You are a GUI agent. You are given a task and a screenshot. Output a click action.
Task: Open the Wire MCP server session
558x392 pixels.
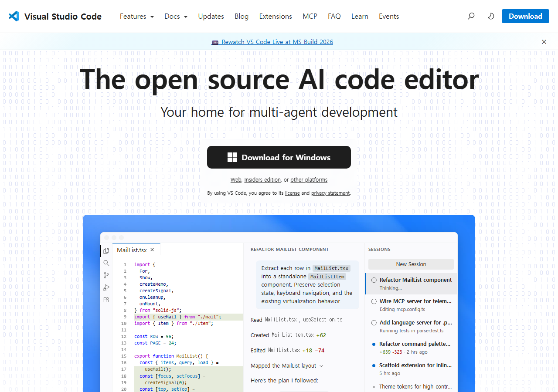[x=411, y=305]
